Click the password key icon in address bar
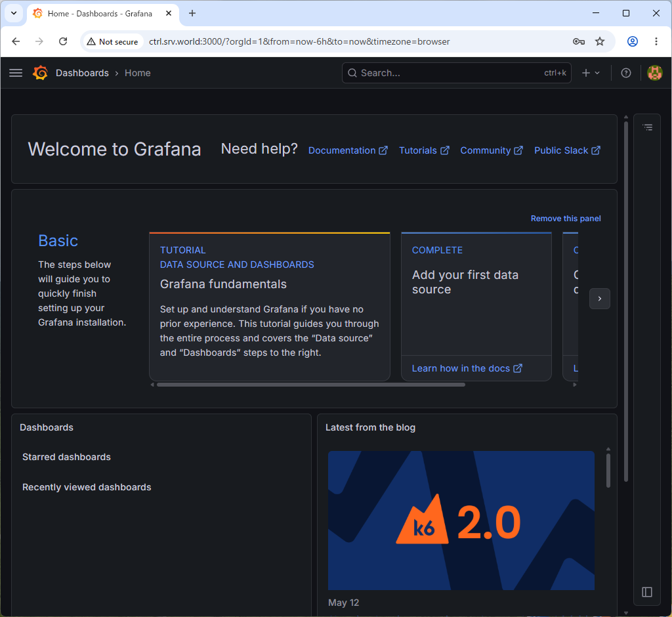 tap(579, 41)
